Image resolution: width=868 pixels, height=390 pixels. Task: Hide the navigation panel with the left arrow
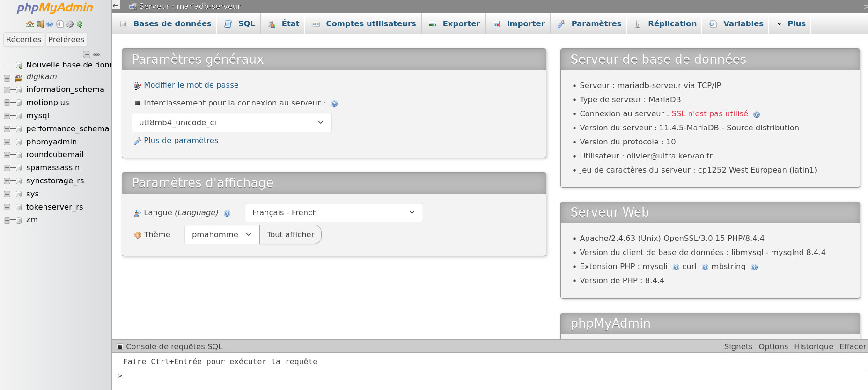tap(116, 6)
